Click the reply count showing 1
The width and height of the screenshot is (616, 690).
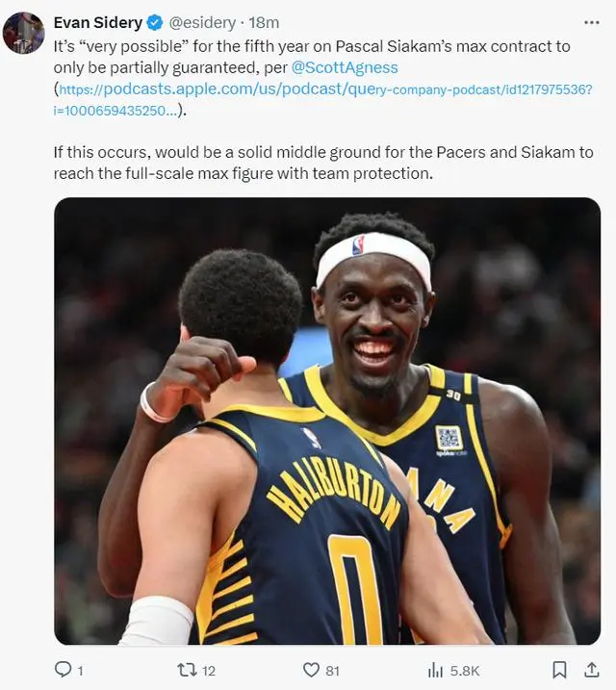coord(80,671)
